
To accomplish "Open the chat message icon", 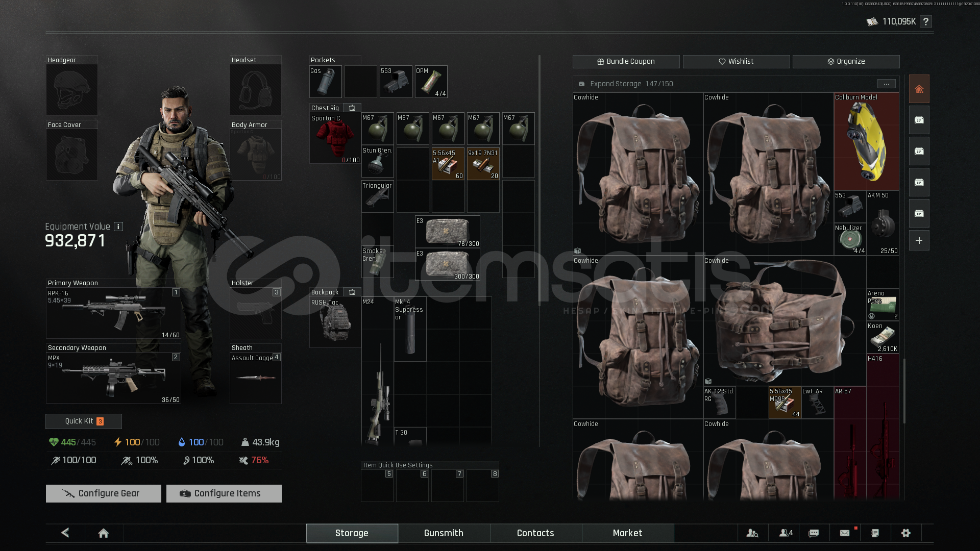I will point(814,533).
